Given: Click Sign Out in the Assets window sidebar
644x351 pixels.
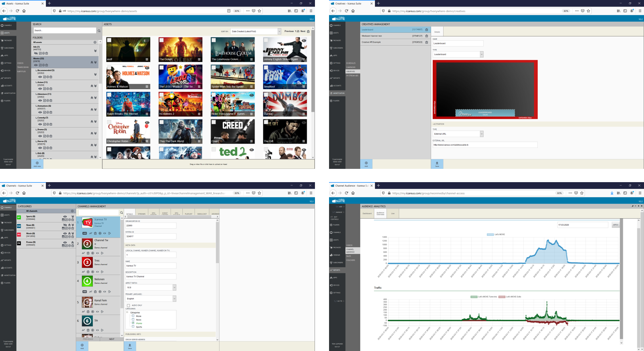Looking at the screenshot, I should point(8,165).
